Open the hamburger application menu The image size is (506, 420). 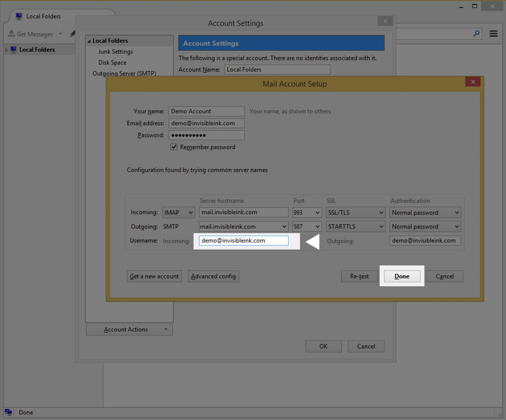coord(493,34)
